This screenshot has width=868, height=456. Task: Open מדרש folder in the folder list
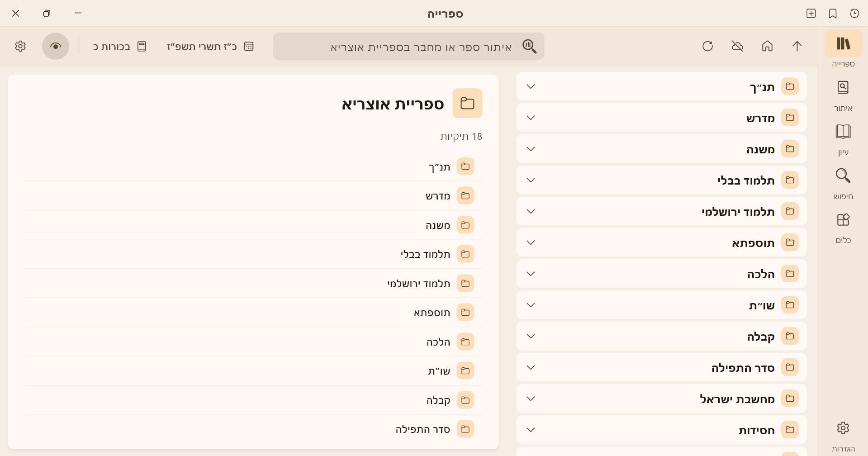(253, 196)
